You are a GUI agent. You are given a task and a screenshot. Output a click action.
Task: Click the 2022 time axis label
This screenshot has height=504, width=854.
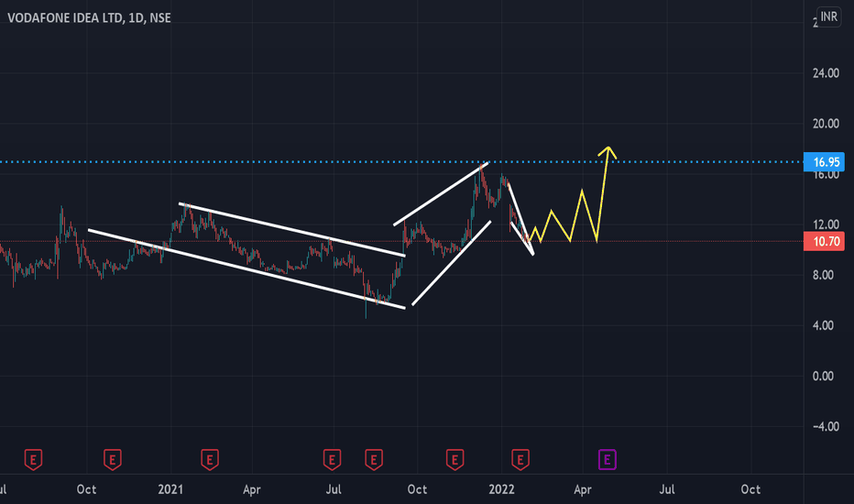pyautogui.click(x=501, y=489)
